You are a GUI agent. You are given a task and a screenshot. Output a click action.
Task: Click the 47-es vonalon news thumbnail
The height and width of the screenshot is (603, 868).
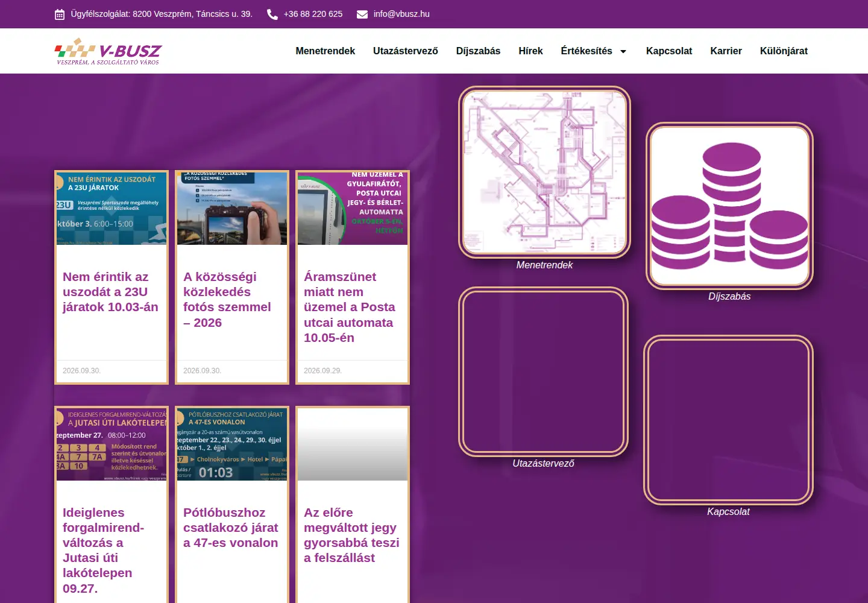[232, 444]
